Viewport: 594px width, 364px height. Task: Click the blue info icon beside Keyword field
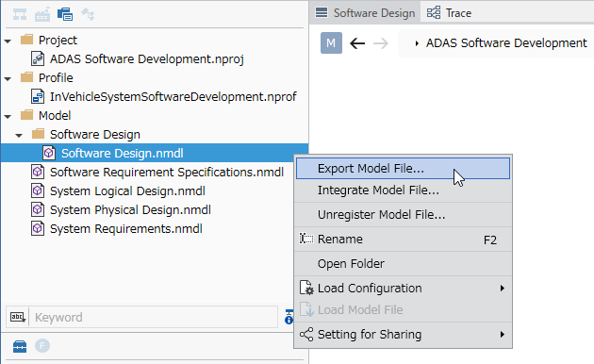pos(289,317)
